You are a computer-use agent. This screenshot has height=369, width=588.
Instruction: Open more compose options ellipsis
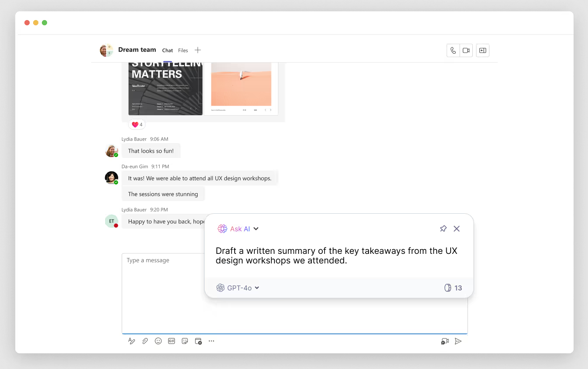pos(212,341)
